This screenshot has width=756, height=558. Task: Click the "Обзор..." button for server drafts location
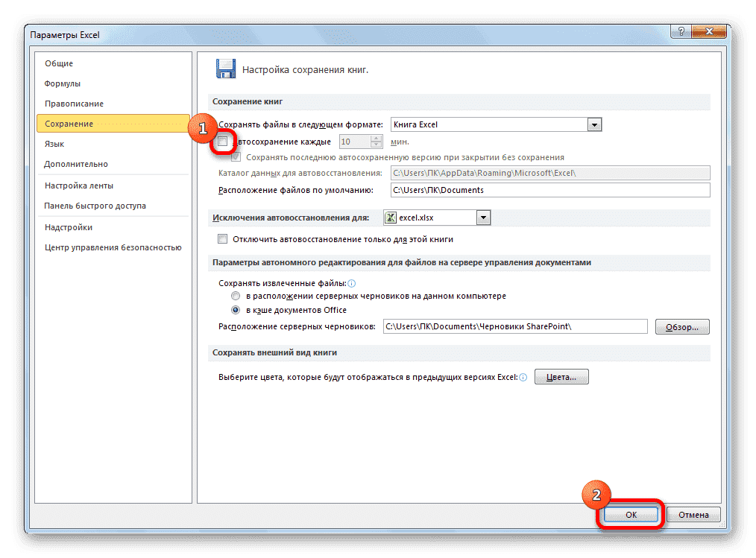click(x=681, y=326)
